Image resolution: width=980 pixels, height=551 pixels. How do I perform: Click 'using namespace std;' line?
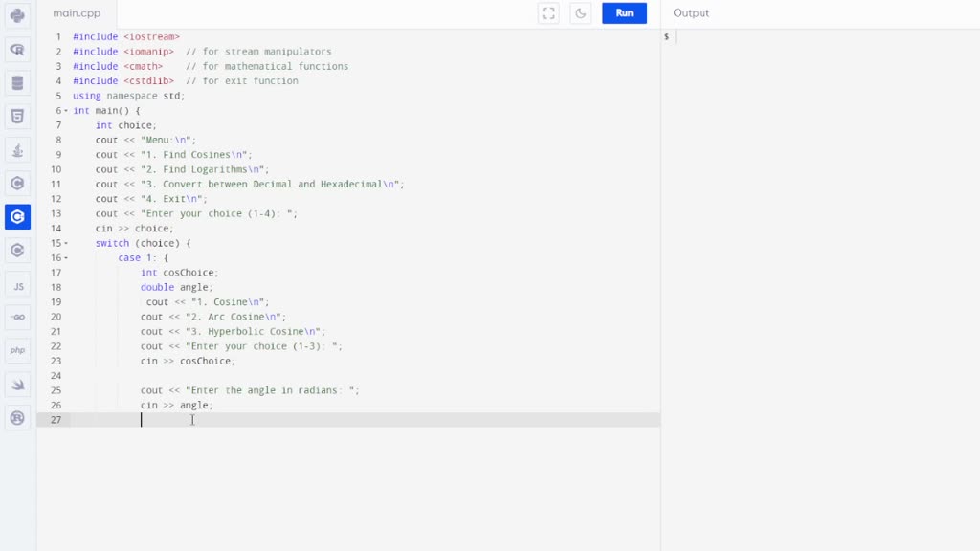[129, 96]
